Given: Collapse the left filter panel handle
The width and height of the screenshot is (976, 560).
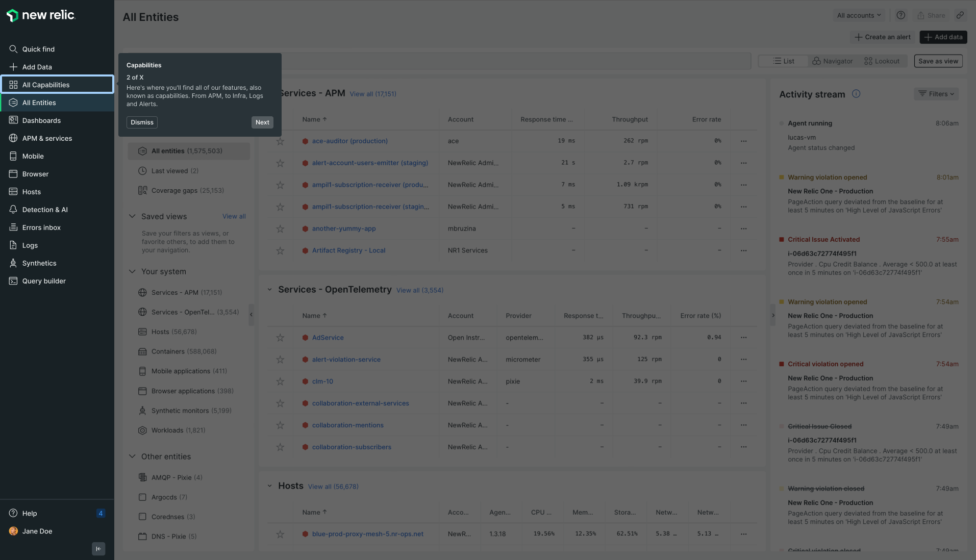Looking at the screenshot, I should point(251,315).
